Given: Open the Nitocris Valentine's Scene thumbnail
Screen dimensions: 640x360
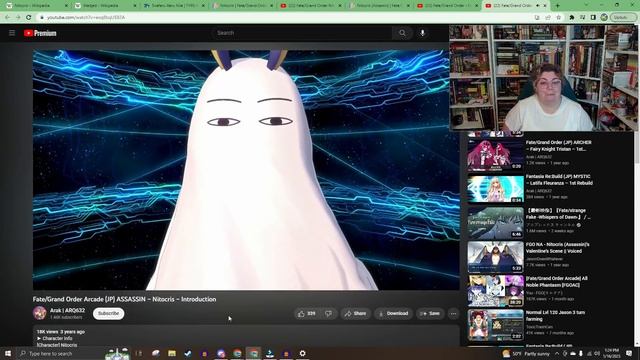Looking at the screenshot, I should click(x=496, y=257).
